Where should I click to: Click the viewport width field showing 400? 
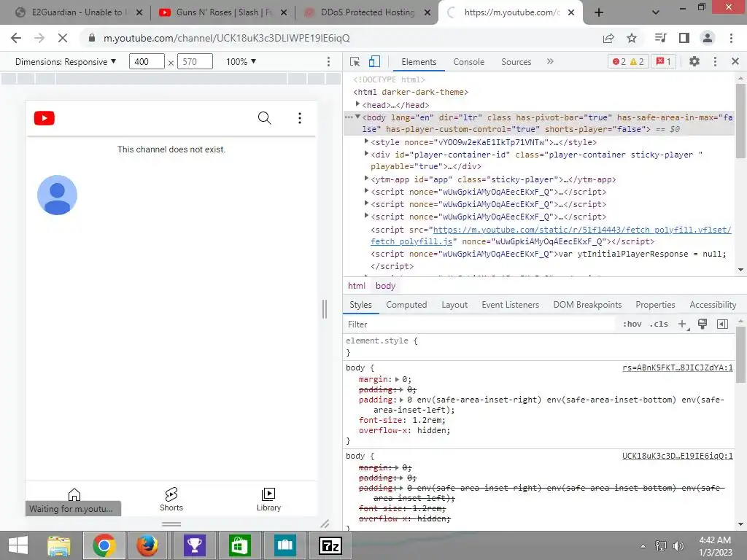[x=147, y=61]
